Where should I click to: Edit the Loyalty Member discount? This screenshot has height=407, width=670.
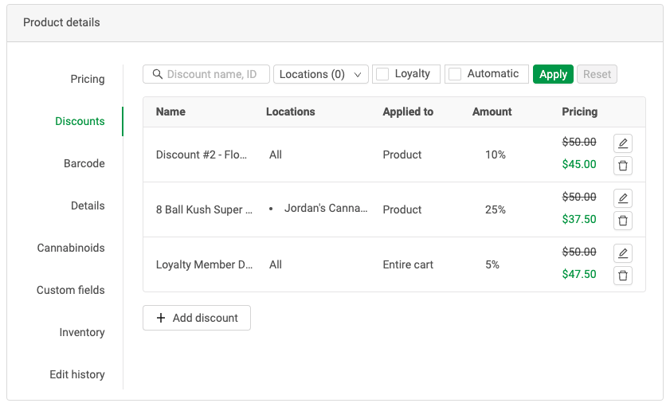coord(623,254)
